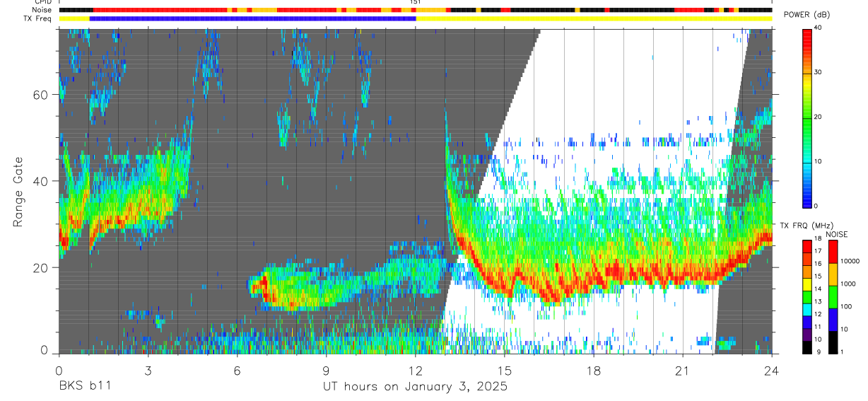This screenshot has height=401, width=868.
Task: Click the 21 tick on UT hours axis
Action: point(683,371)
